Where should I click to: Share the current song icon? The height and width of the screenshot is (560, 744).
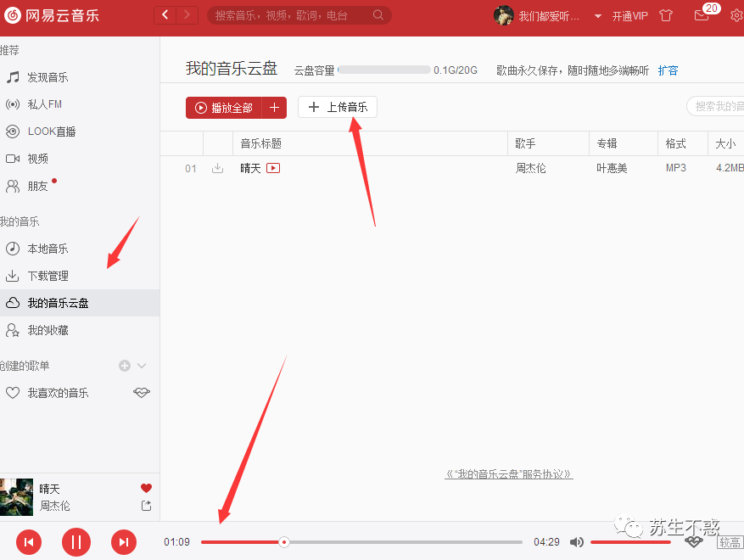[x=146, y=506]
